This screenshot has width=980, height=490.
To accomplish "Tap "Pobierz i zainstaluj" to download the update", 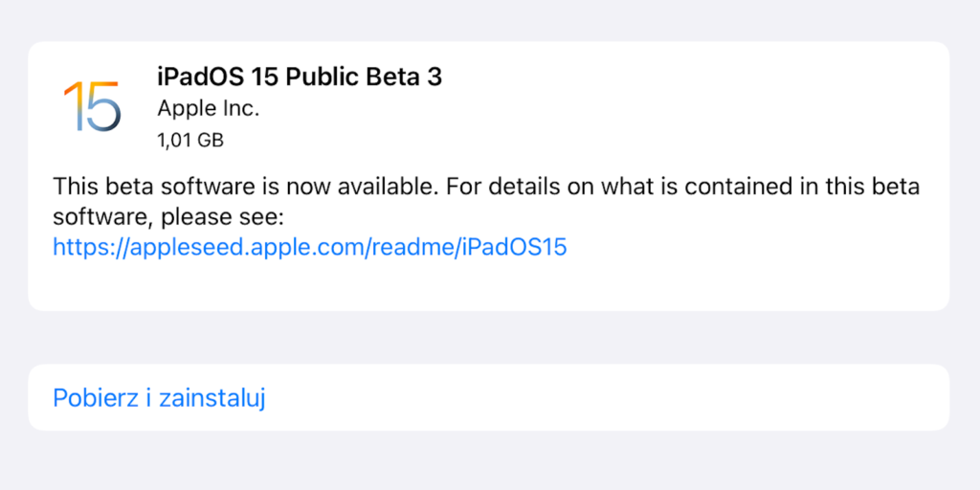I will [x=159, y=397].
